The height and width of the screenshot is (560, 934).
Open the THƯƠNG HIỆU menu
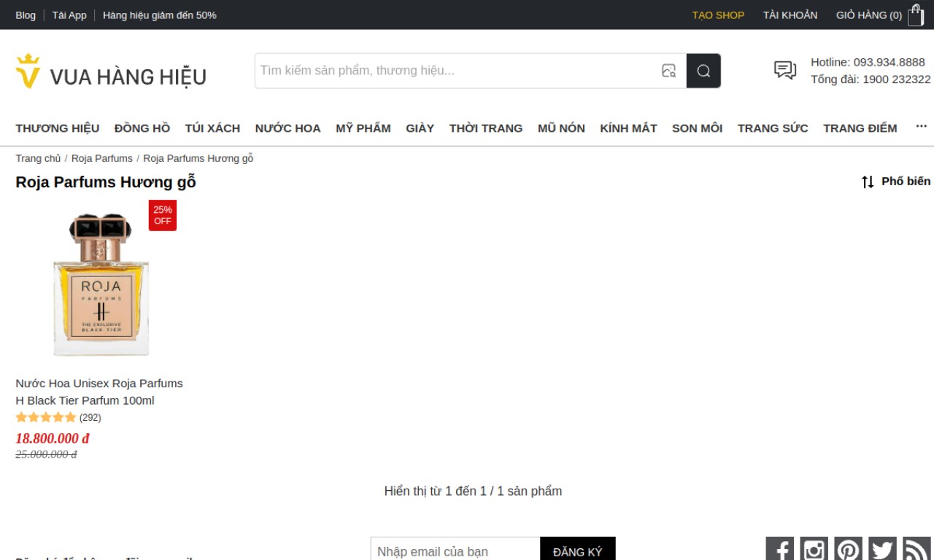click(58, 128)
